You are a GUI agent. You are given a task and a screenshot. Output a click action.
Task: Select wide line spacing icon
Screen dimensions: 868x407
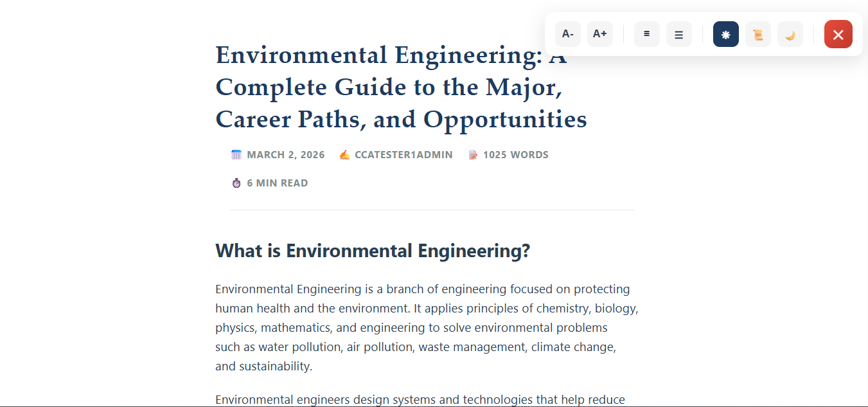point(679,34)
